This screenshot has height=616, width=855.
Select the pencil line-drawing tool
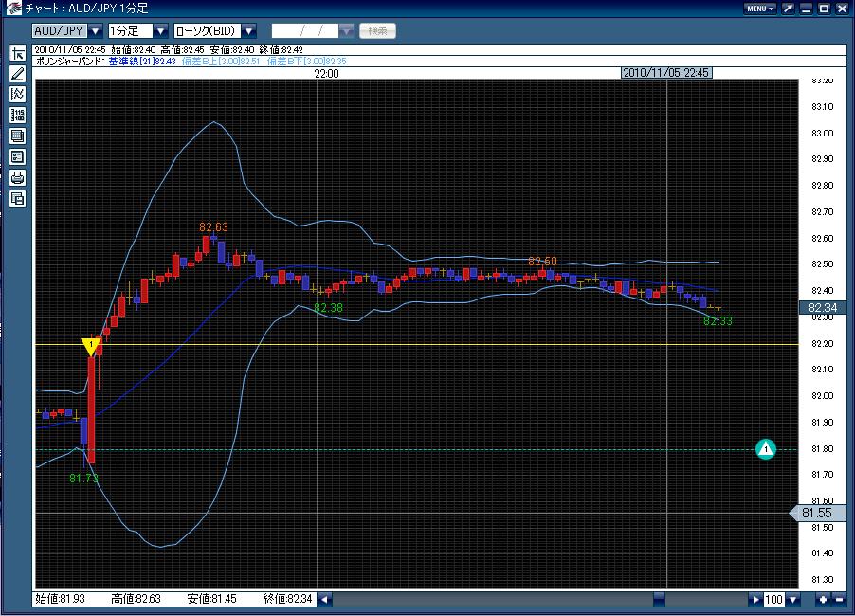point(17,74)
